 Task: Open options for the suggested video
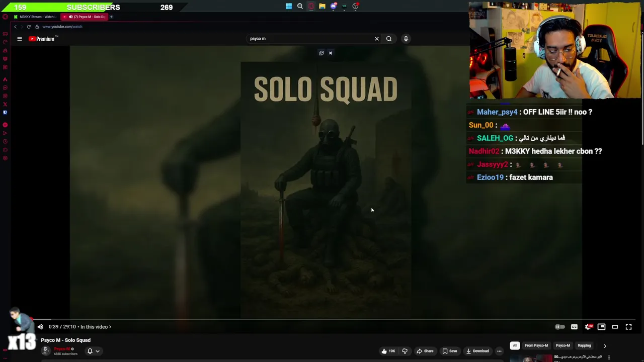[x=609, y=357]
